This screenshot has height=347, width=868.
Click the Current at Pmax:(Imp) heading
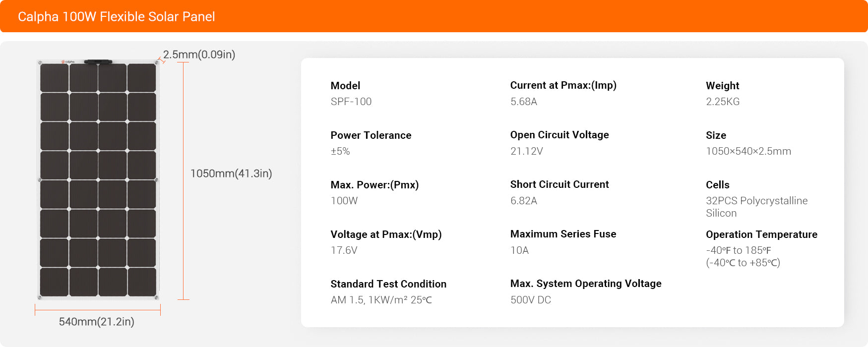563,85
